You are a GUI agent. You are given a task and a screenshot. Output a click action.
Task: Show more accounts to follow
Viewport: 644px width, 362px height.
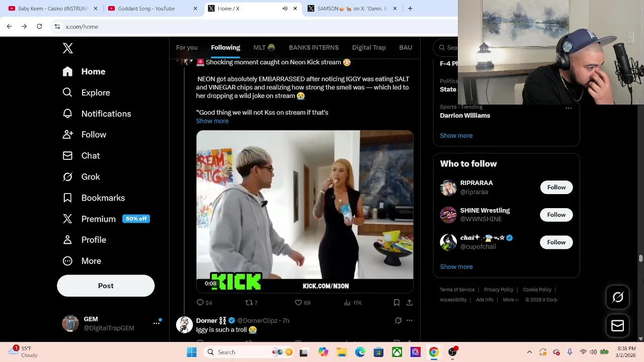pos(456,267)
